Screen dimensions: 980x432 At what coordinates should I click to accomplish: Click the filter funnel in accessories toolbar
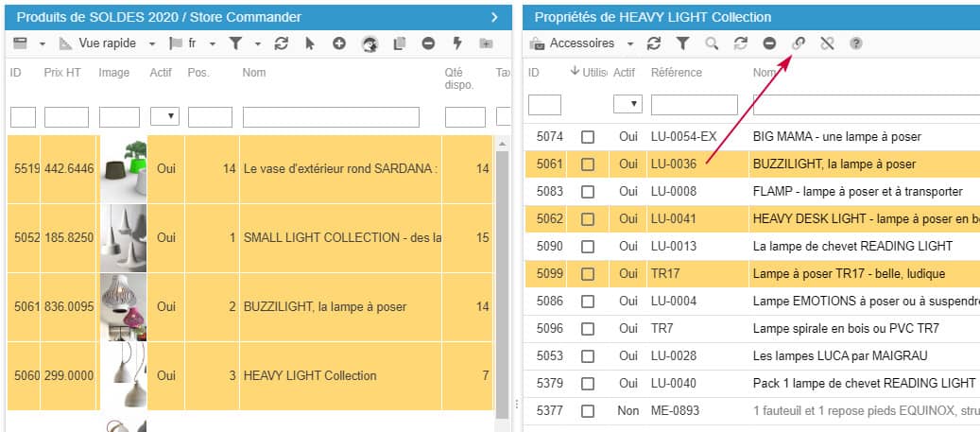coord(682,43)
